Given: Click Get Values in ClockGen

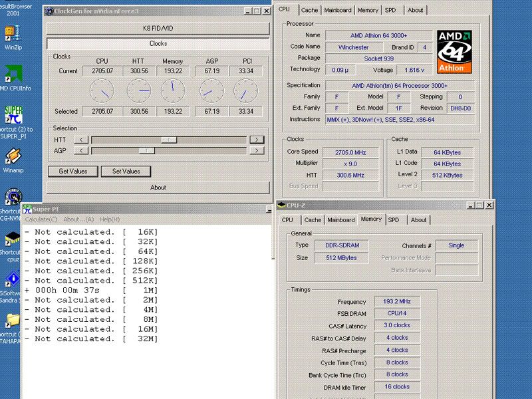Looking at the screenshot, I should [x=73, y=172].
